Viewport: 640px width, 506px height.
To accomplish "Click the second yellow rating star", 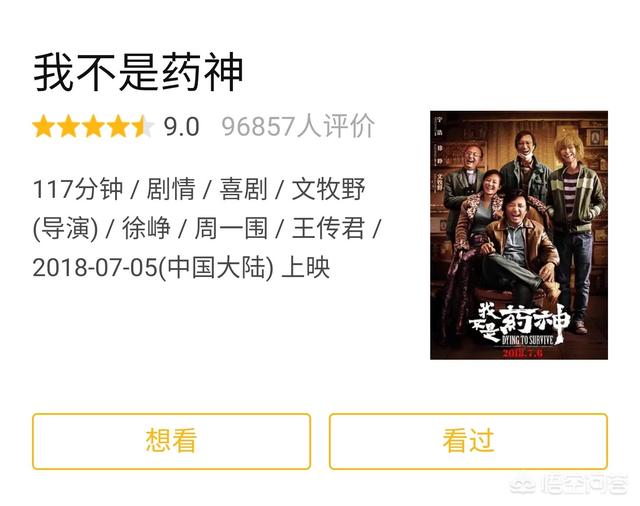I will pyautogui.click(x=69, y=126).
